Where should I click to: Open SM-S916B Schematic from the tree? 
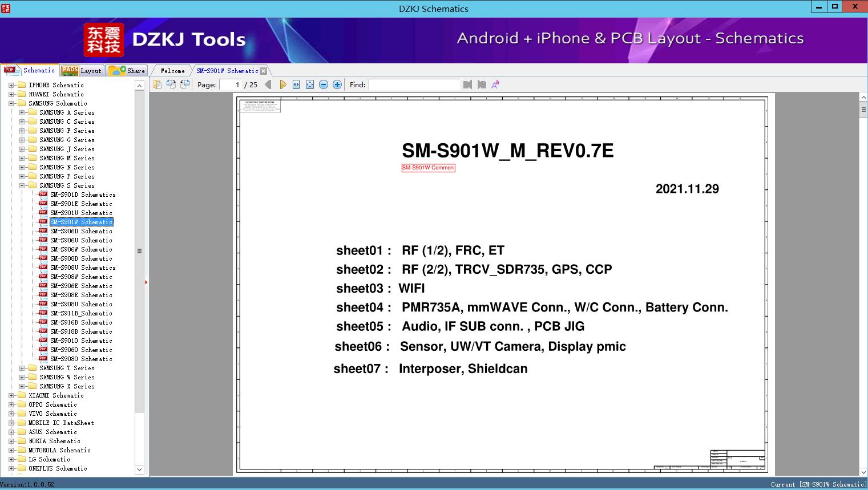tap(81, 322)
